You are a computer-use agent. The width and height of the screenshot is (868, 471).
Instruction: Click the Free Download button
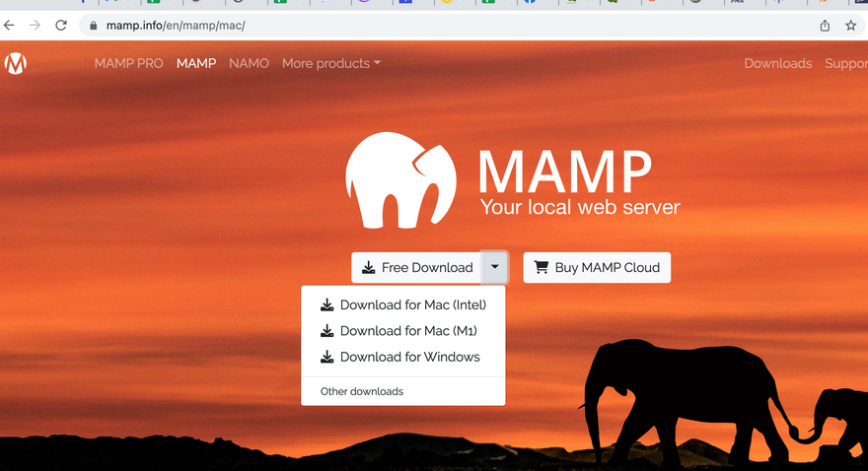pos(417,267)
